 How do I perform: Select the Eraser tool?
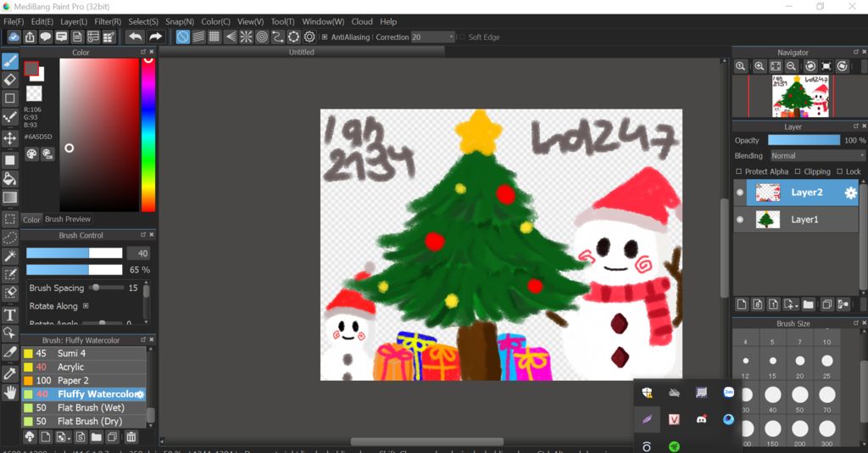click(x=10, y=81)
